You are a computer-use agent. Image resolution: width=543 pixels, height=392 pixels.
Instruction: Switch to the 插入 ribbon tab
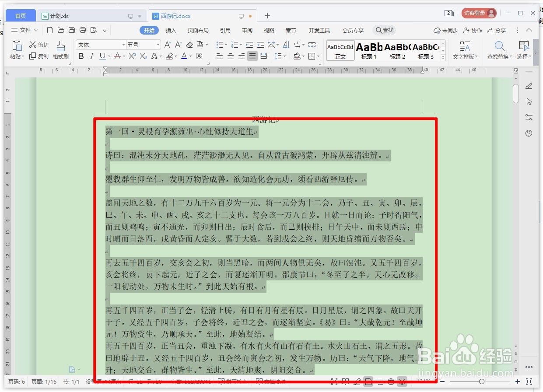171,30
